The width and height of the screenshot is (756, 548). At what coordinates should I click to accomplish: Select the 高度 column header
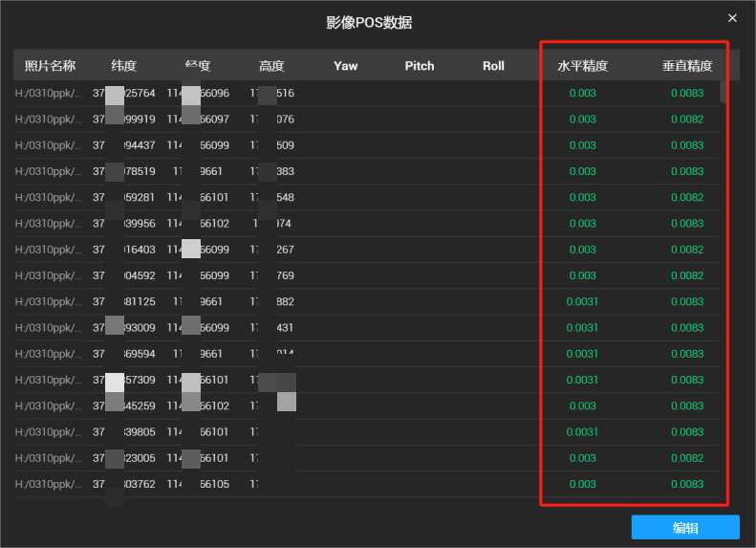click(x=271, y=66)
